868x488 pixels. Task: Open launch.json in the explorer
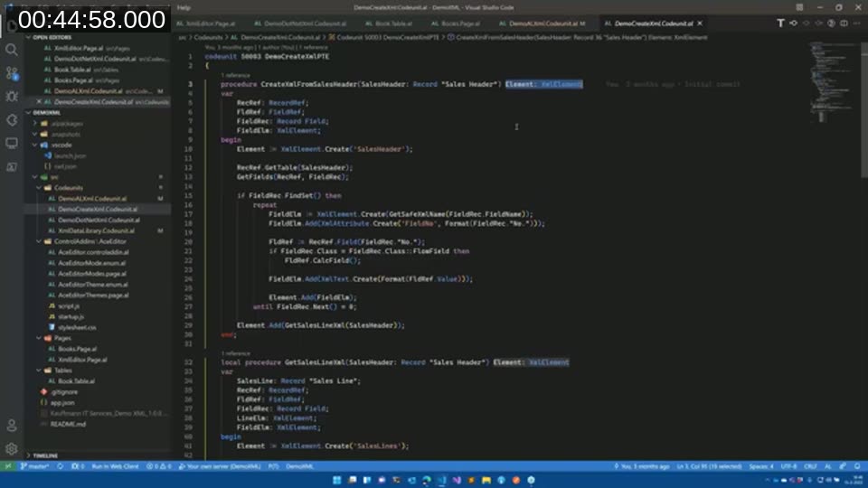tap(70, 155)
